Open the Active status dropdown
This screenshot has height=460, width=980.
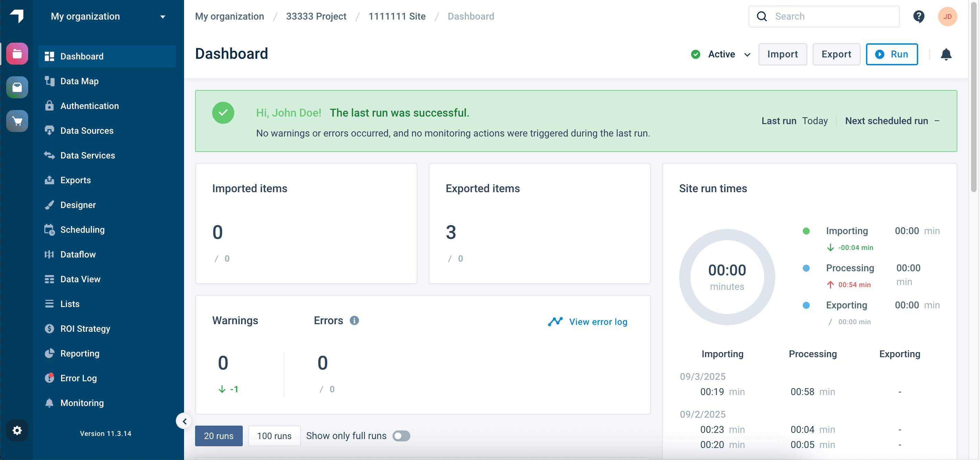tap(721, 54)
